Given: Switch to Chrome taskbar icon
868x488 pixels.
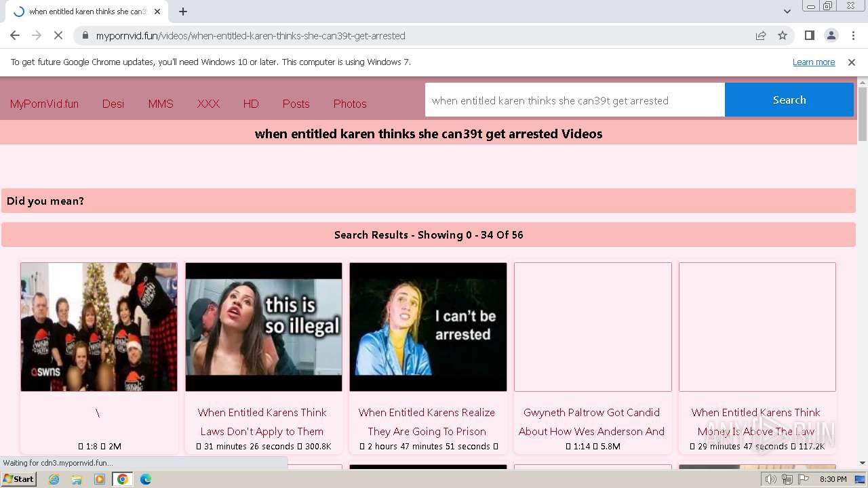Looking at the screenshot, I should point(123,479).
